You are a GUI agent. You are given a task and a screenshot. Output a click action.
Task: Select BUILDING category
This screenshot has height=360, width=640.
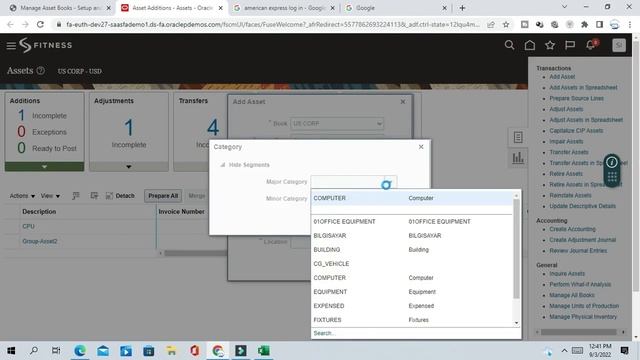(412, 250)
